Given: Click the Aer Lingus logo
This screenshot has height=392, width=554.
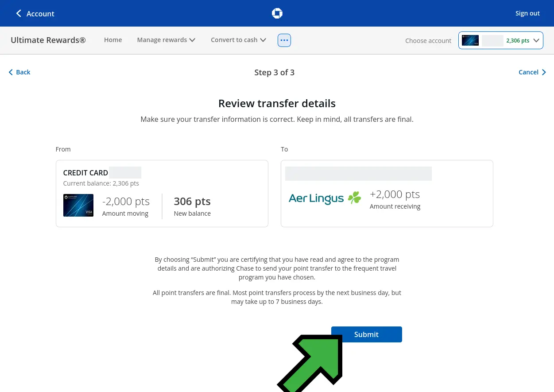Looking at the screenshot, I should (325, 198).
